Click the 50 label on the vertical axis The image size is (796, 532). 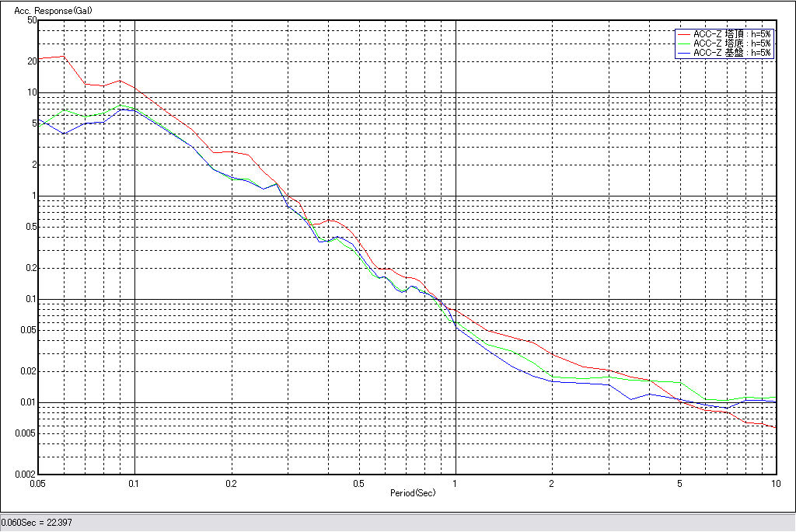point(32,20)
